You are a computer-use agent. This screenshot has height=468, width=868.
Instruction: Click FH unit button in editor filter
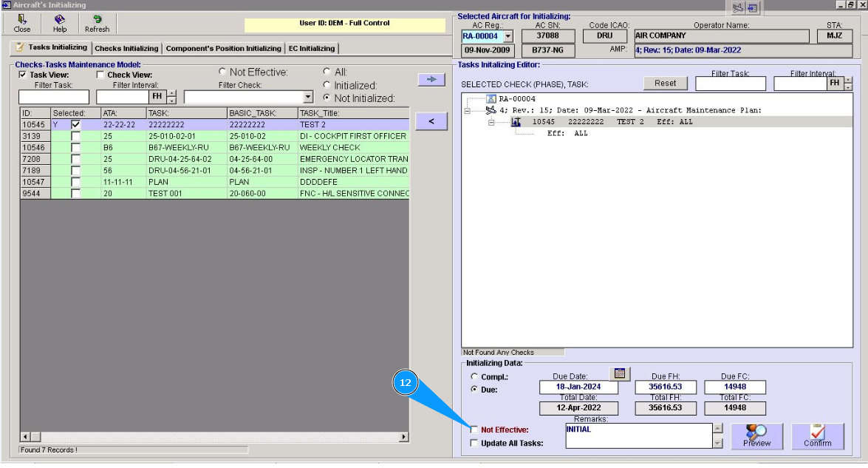(834, 83)
